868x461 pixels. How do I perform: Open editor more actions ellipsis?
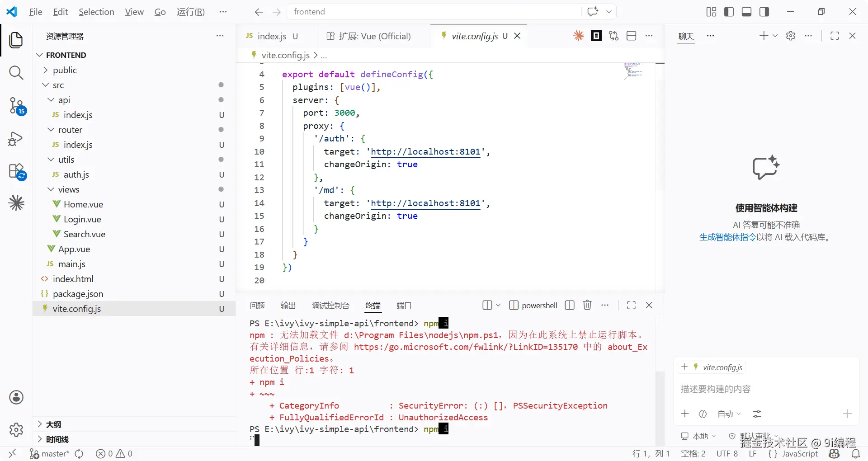coord(649,36)
